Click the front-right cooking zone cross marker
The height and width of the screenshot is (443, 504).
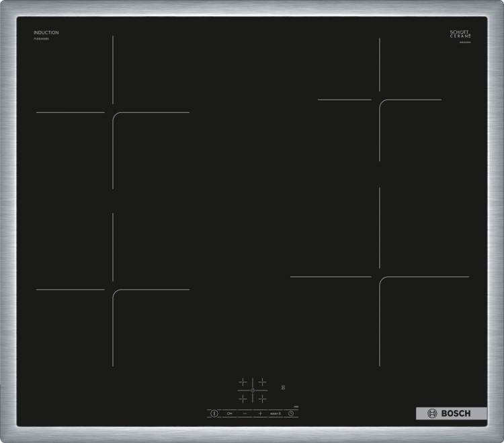[380, 277]
